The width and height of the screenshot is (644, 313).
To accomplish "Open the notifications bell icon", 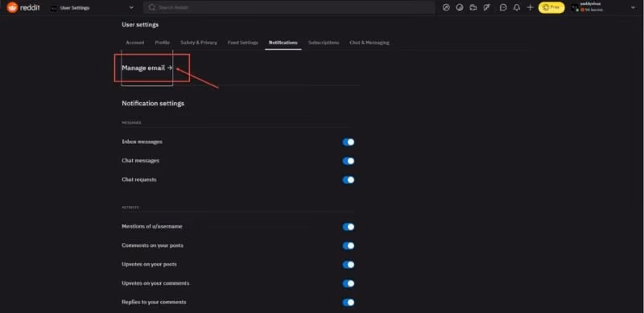I will click(x=517, y=7).
